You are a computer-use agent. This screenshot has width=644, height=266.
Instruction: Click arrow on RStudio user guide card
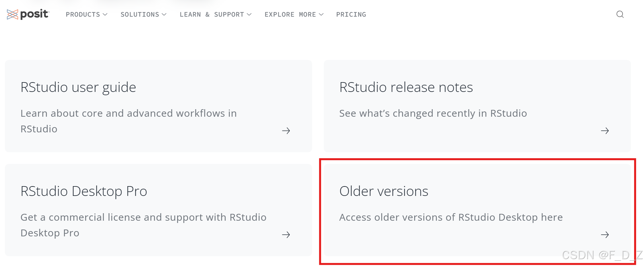[x=286, y=131]
